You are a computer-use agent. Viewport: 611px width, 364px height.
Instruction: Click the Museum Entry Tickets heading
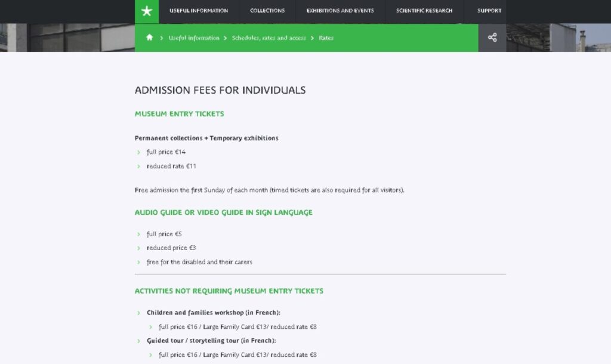coord(179,114)
